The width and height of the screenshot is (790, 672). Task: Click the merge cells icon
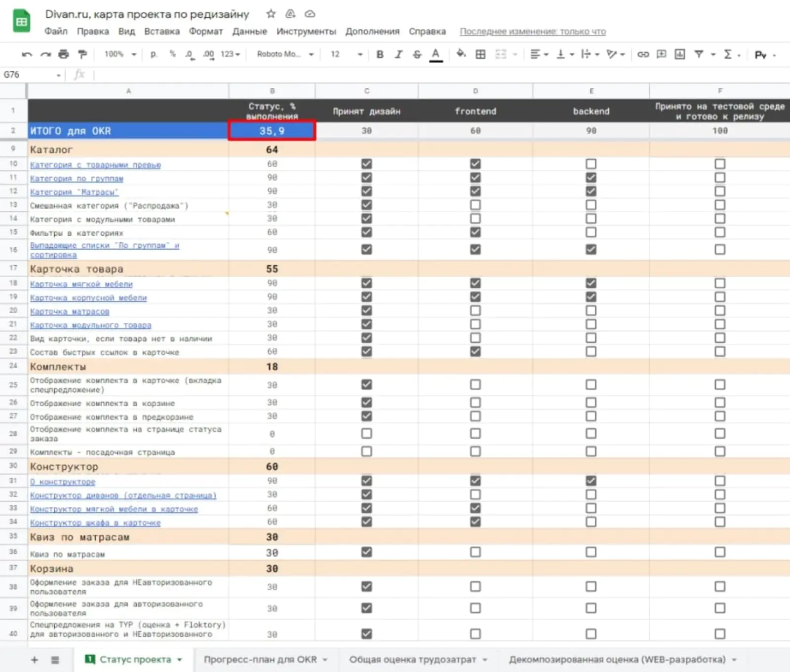[501, 54]
